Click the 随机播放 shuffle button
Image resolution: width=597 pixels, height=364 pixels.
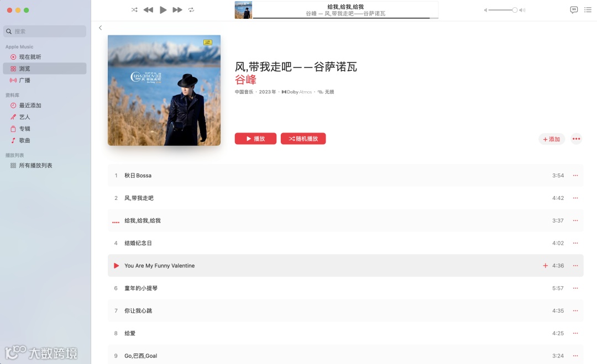tap(303, 139)
